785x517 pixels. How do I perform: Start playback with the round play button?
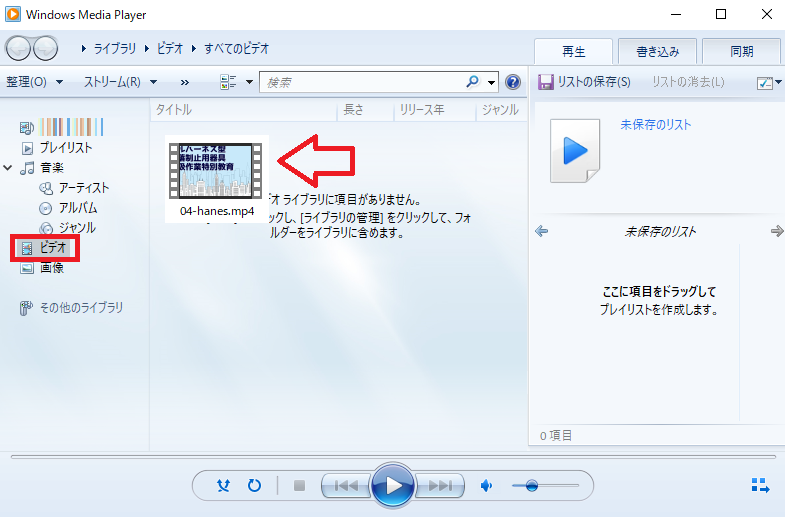tap(393, 485)
